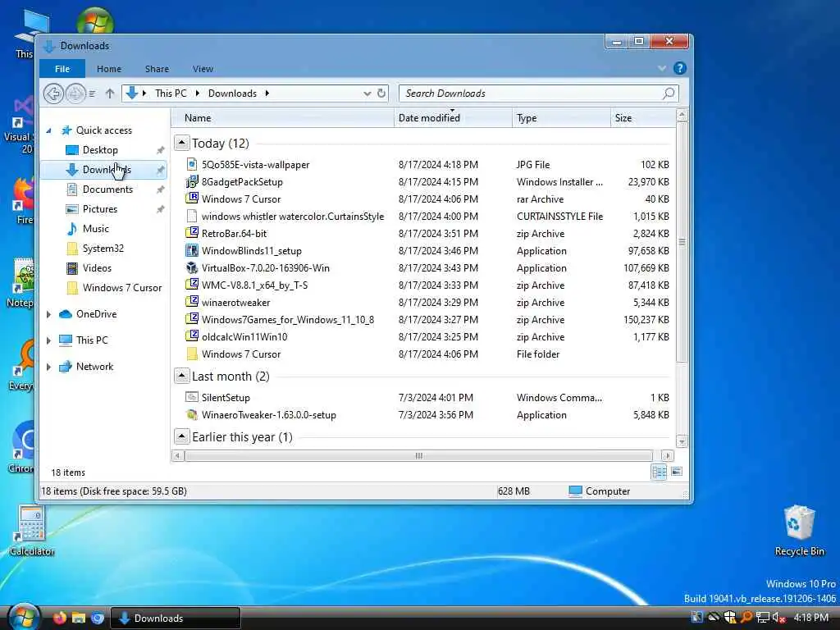Select the VirtualBox installer file icon
The width and height of the screenshot is (840, 630).
192,267
